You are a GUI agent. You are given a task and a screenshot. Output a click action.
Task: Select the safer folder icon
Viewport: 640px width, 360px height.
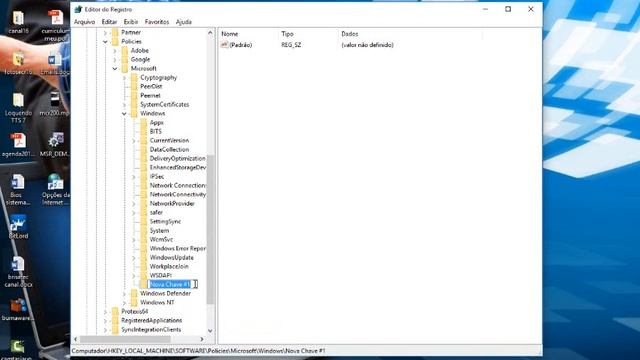click(x=144, y=213)
